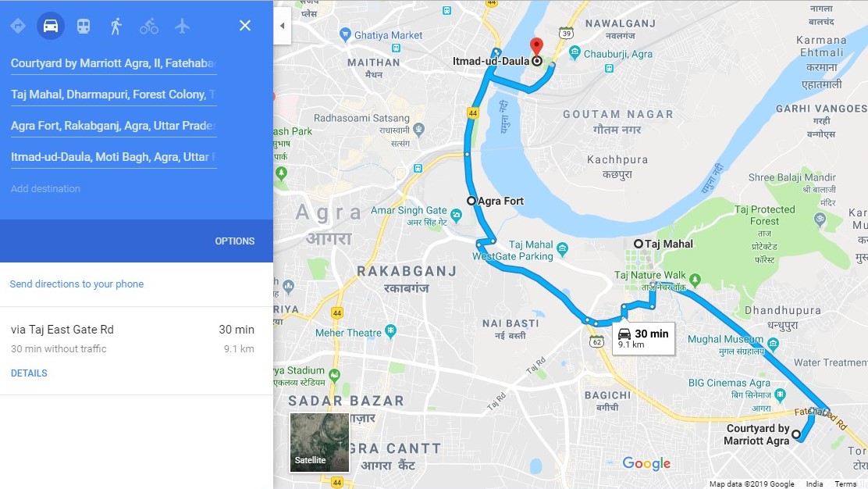Select the driving car mode icon
The width and height of the screenshot is (868, 489).
click(51, 26)
